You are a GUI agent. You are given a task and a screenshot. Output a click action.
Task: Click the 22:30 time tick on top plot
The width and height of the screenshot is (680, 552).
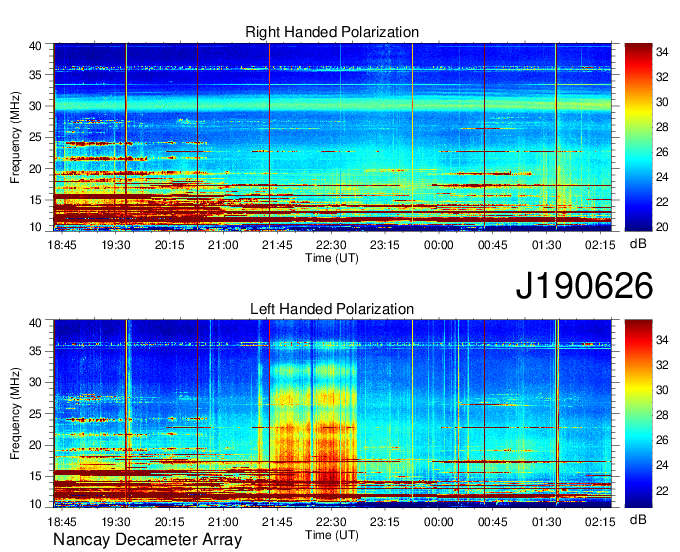331,245
